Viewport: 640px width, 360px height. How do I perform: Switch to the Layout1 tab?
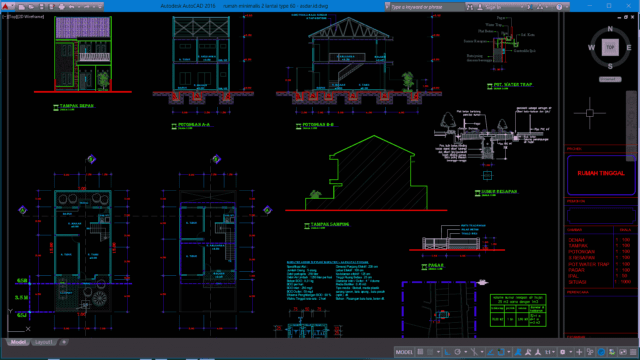pyautogui.click(x=43, y=342)
